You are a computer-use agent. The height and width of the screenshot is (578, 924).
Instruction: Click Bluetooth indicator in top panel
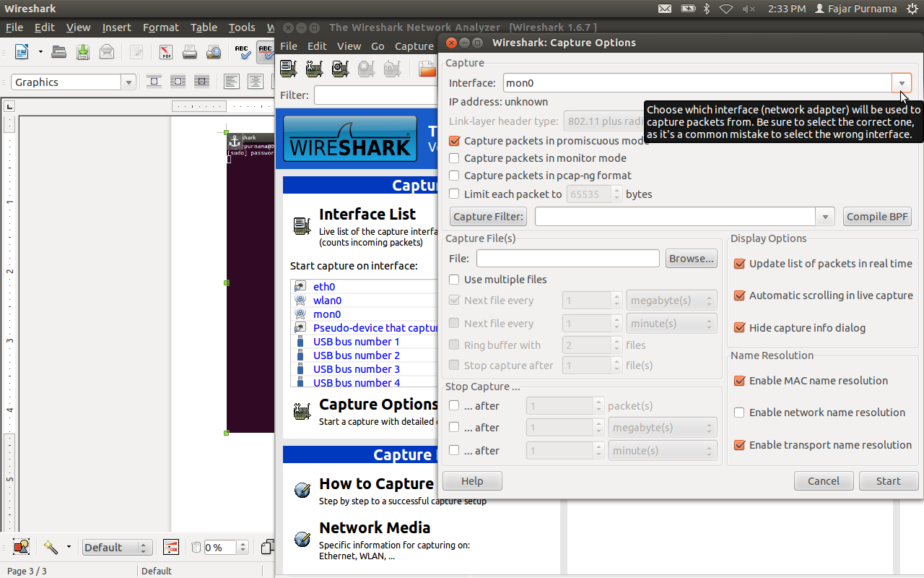[707, 9]
